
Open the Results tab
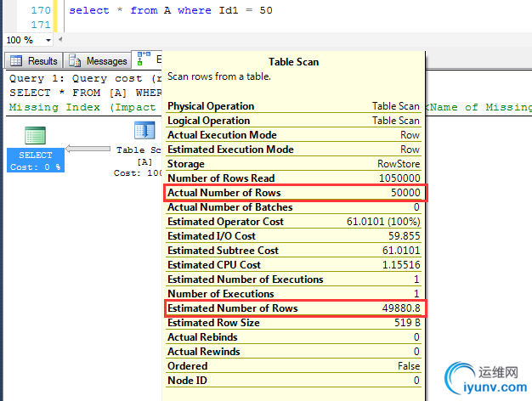[34, 61]
